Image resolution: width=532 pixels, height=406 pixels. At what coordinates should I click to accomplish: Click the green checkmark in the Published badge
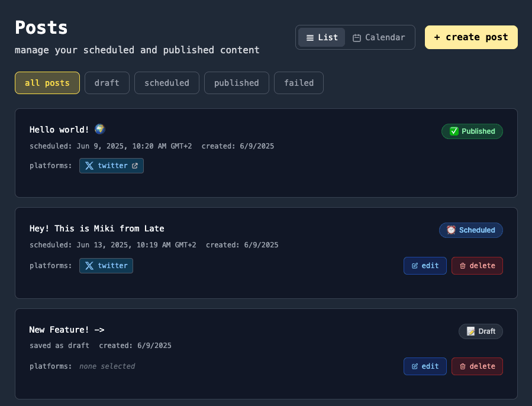click(x=453, y=131)
